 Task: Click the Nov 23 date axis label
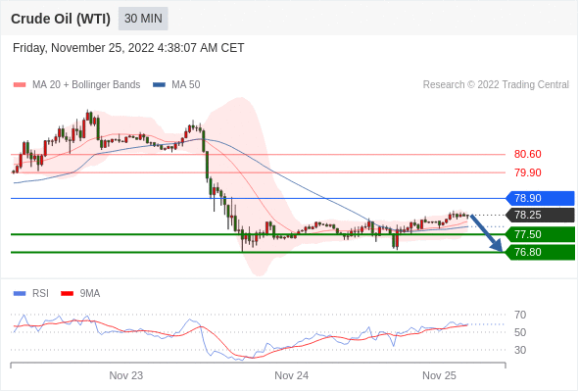tap(126, 375)
